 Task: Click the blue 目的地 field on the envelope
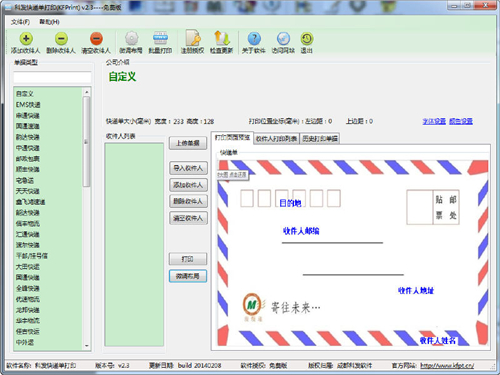tap(290, 203)
